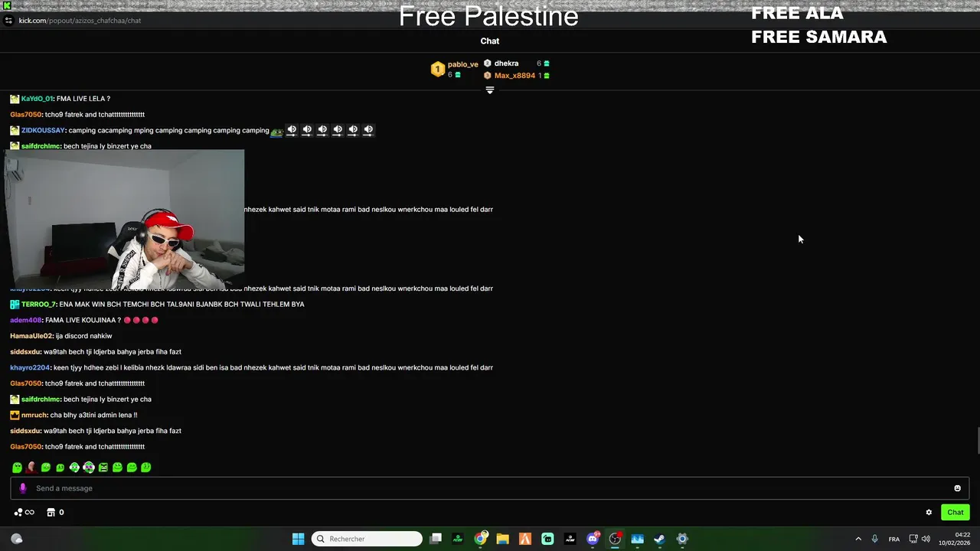Open the weather widget on taskbar
The width and height of the screenshot is (980, 551).
pyautogui.click(x=16, y=539)
